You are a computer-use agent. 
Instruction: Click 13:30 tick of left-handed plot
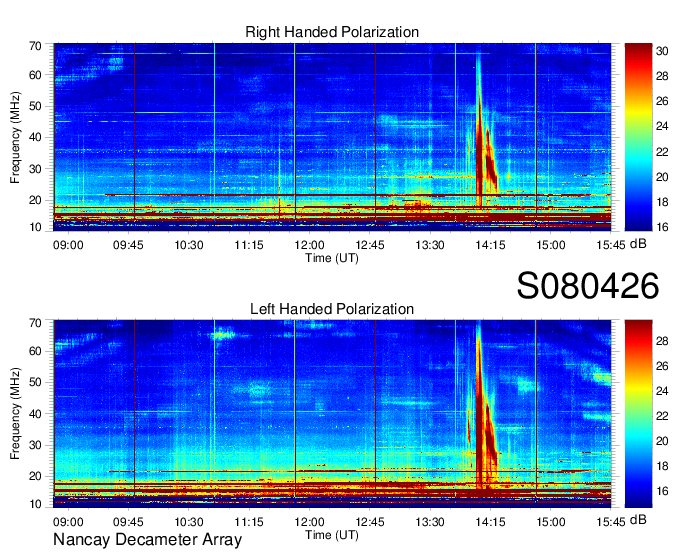pyautogui.click(x=430, y=522)
